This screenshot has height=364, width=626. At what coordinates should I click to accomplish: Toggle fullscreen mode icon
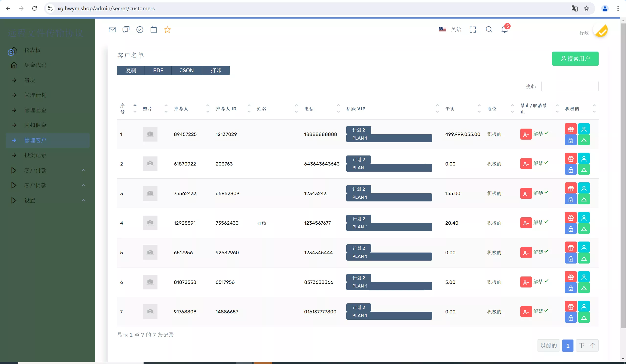coord(472,30)
